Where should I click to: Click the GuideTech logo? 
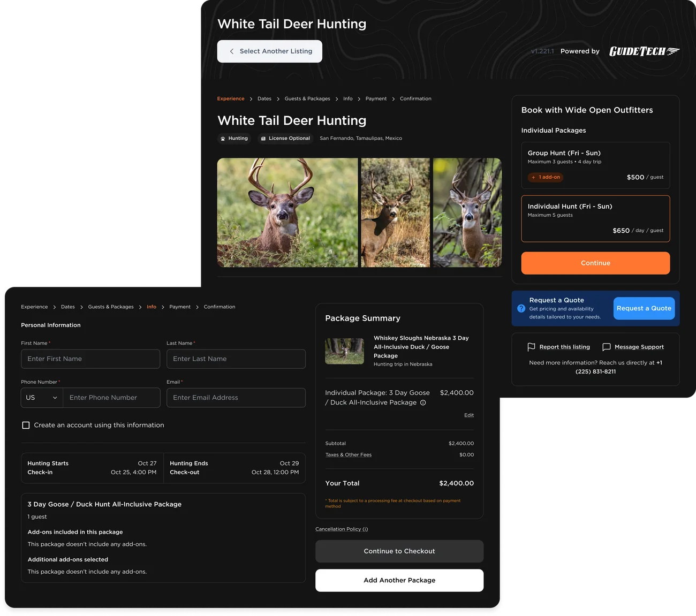[x=644, y=51]
